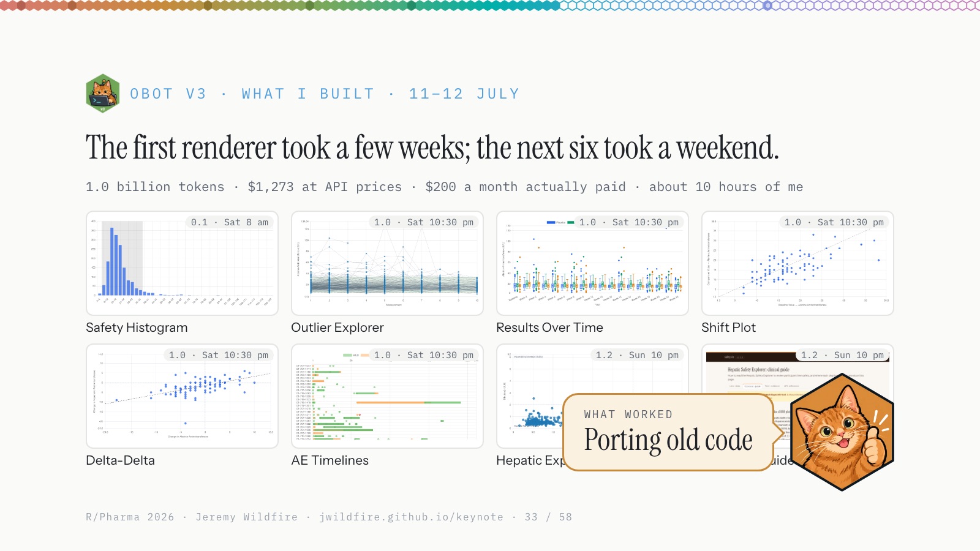Open the Results Over Time thumbnail
Image resolution: width=980 pixels, height=551 pixels.
(592, 263)
